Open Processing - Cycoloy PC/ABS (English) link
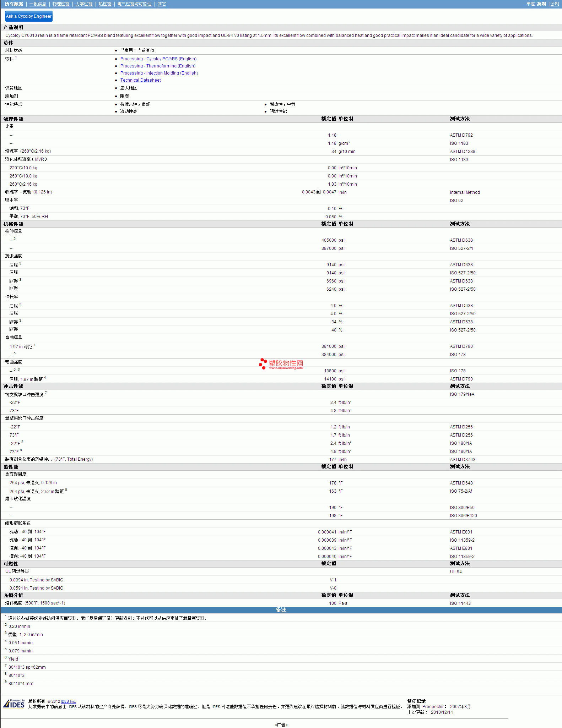 [158, 59]
